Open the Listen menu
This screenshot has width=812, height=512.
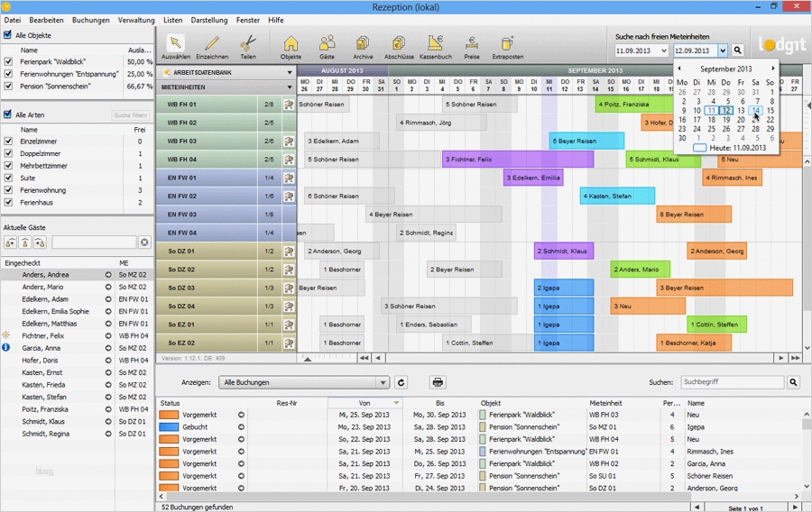[173, 20]
